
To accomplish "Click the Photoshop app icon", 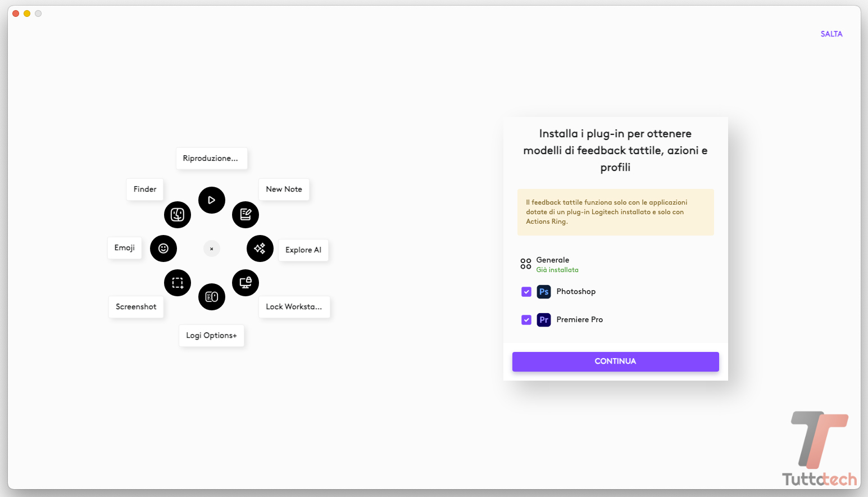I will click(544, 292).
